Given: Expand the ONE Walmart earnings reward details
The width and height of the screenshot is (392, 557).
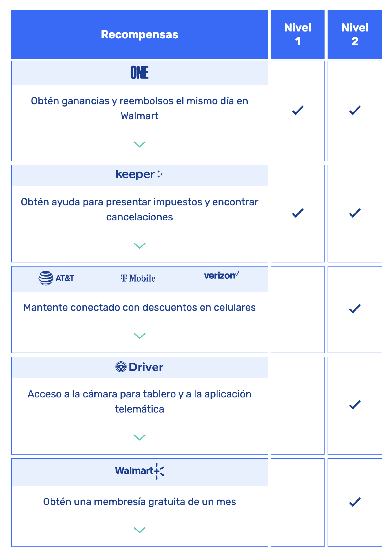Looking at the screenshot, I should [140, 144].
